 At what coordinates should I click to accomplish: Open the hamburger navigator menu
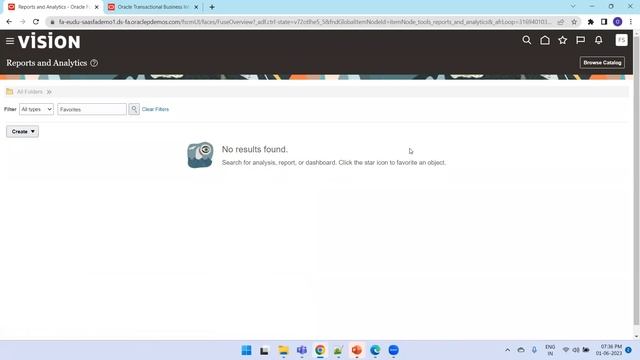[x=10, y=41]
